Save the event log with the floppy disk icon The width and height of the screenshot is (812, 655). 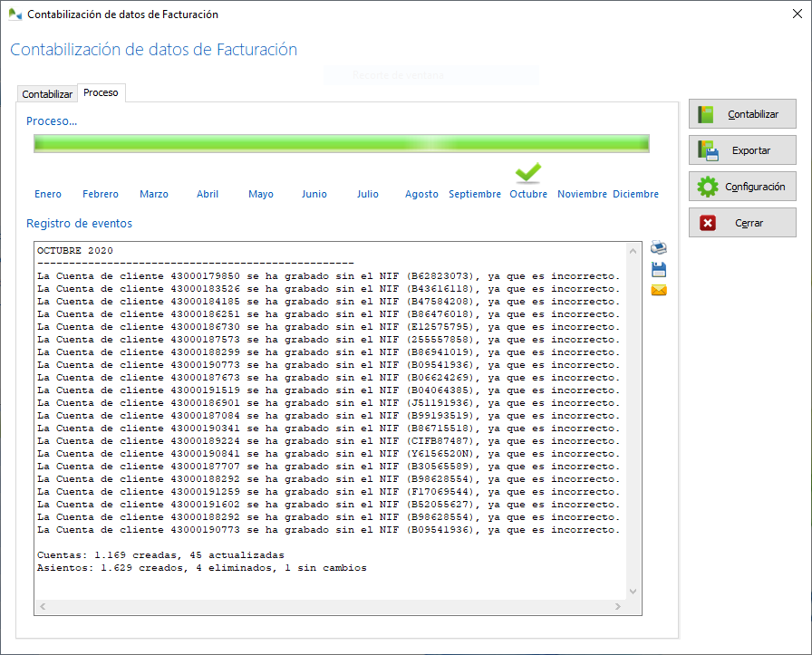point(658,269)
